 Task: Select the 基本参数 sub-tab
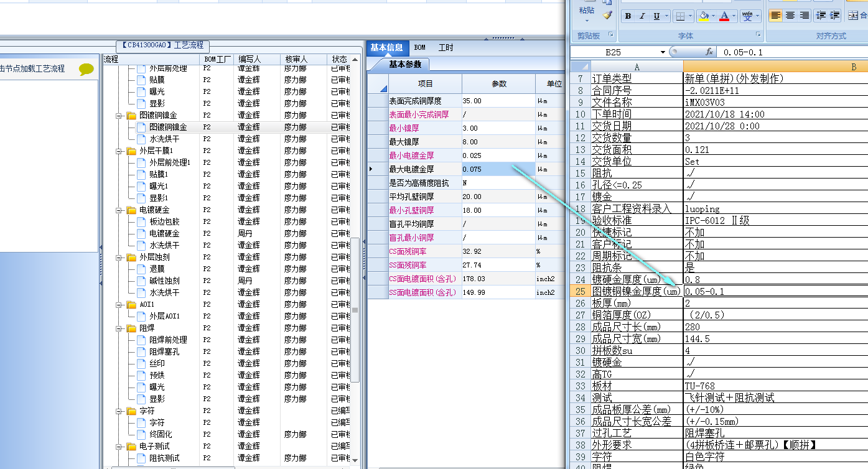(404, 64)
